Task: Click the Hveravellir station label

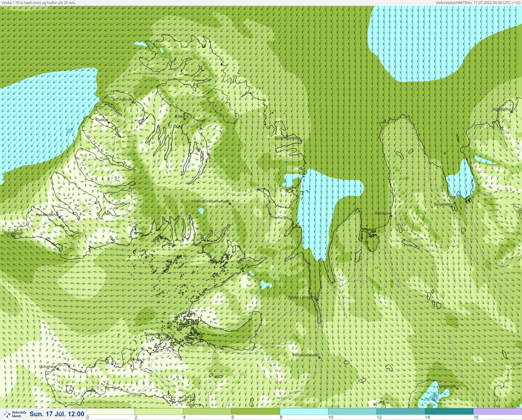Action: pos(448,386)
